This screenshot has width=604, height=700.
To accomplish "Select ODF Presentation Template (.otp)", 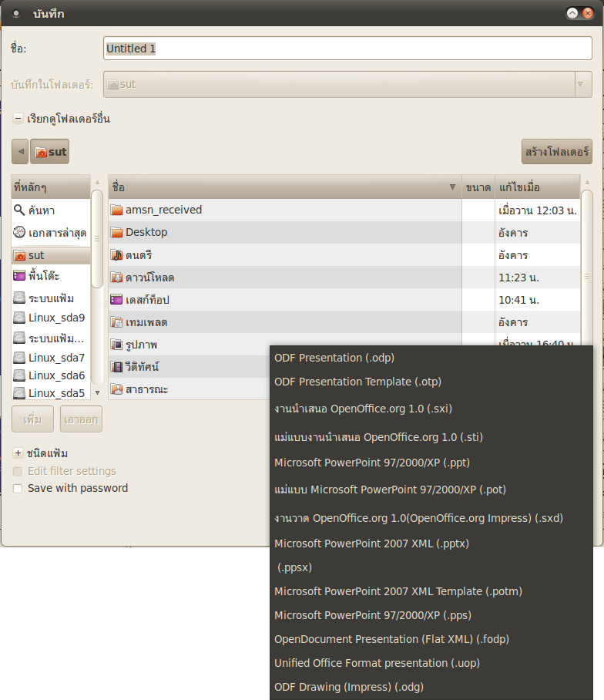I will click(431, 382).
